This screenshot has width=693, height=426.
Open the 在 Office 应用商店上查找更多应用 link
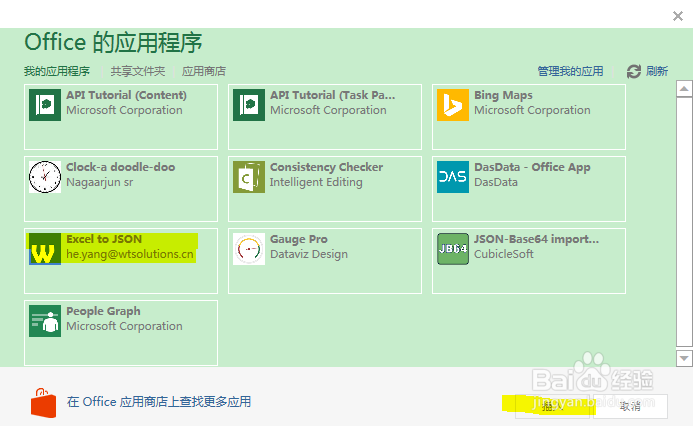click(x=159, y=402)
